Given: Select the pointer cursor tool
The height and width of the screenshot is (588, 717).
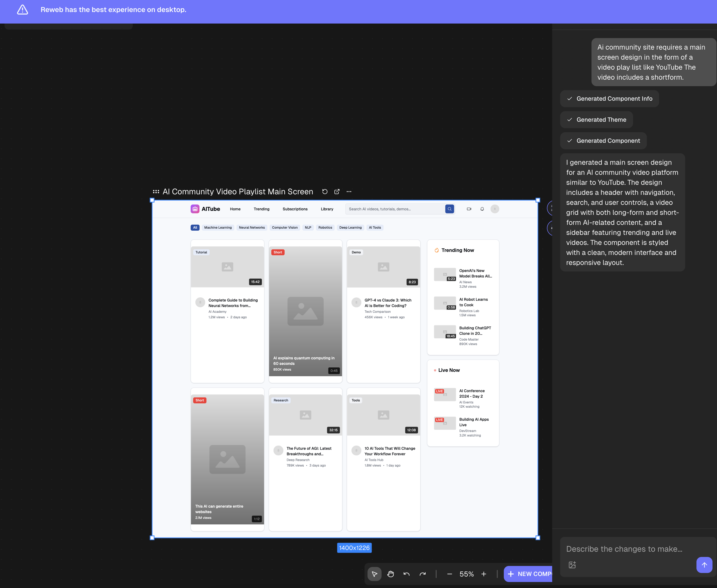Looking at the screenshot, I should click(x=375, y=574).
